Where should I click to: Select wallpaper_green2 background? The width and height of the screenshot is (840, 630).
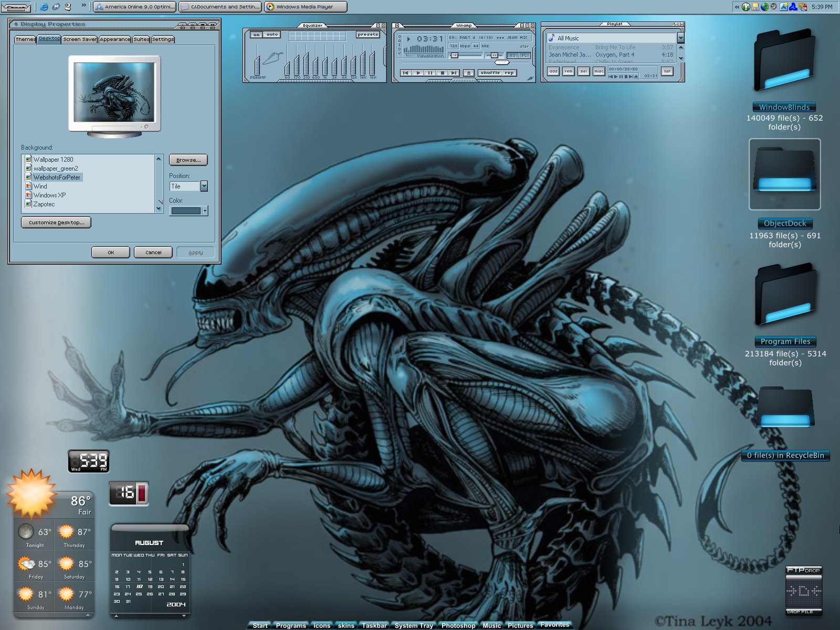click(55, 169)
